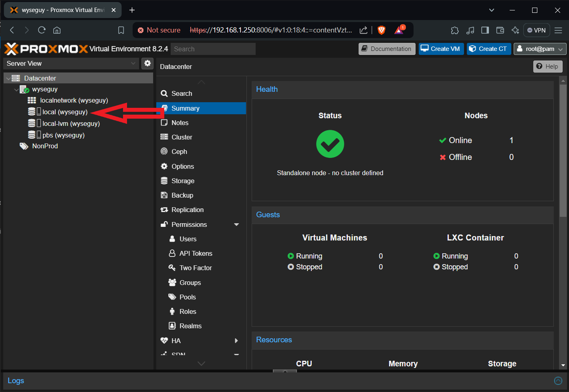Expand the HA submenu arrow

[x=236, y=341]
